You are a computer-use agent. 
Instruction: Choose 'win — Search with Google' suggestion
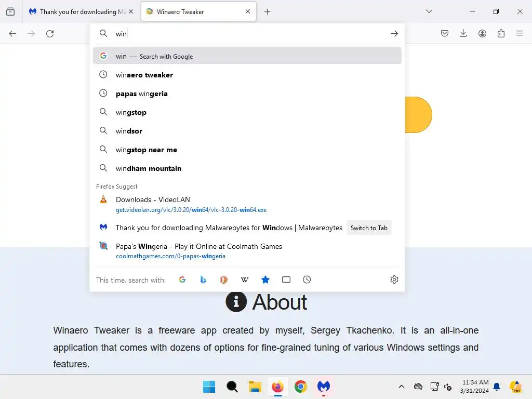(x=247, y=56)
